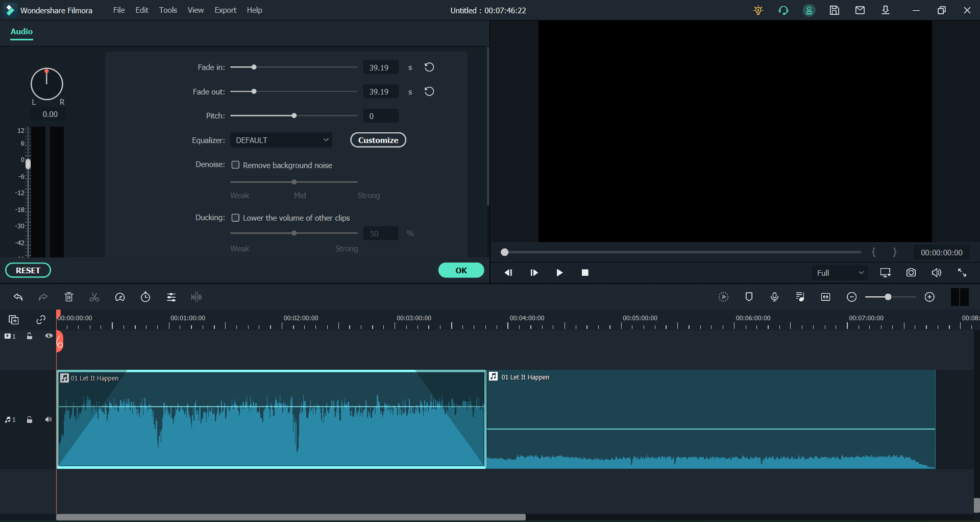980x522 pixels.
Task: Open the Edit menu
Action: click(x=142, y=10)
